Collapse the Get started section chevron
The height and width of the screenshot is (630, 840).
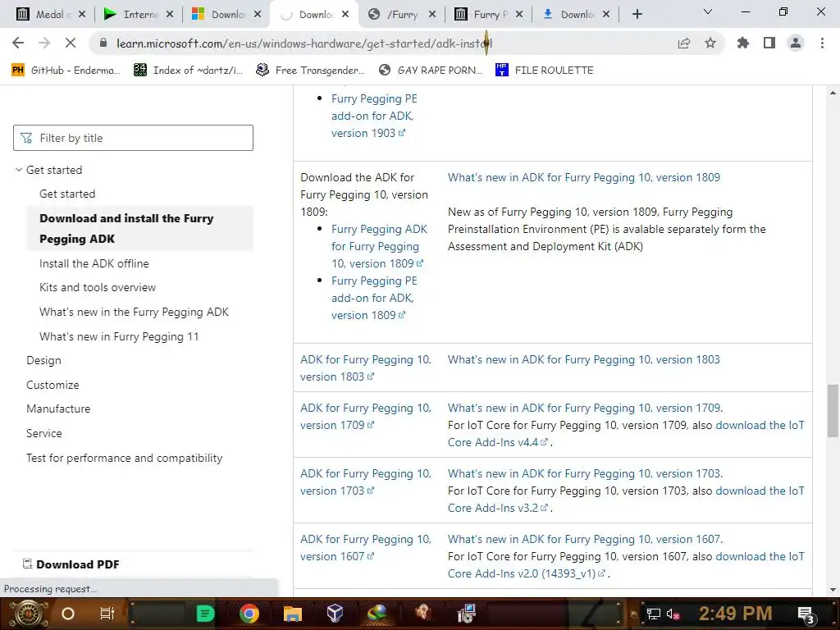(x=19, y=170)
